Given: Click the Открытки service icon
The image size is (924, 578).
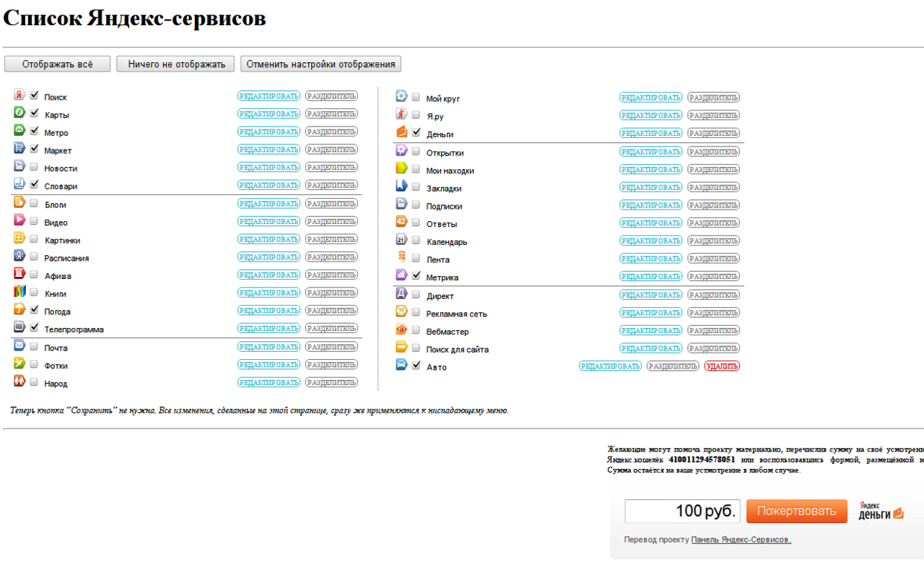Looking at the screenshot, I should [401, 150].
